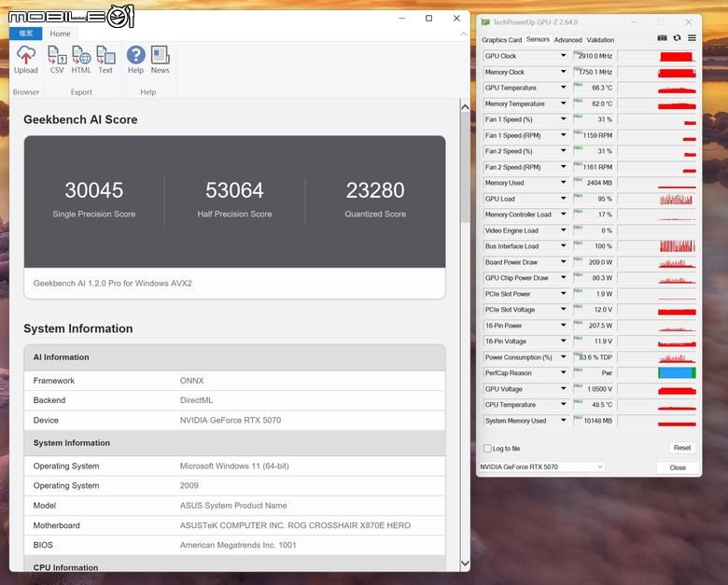The height and width of the screenshot is (585, 728).
Task: Click GPU-Z refresh icon
Action: (677, 38)
